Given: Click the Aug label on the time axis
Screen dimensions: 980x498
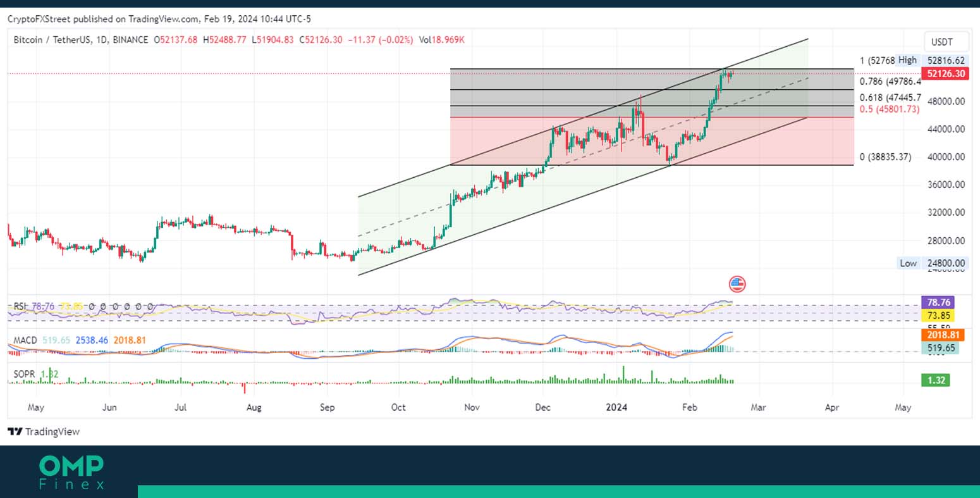Looking at the screenshot, I should 254,407.
